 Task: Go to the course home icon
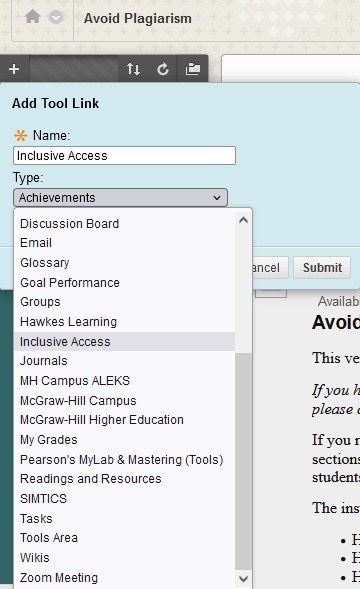(x=33, y=17)
